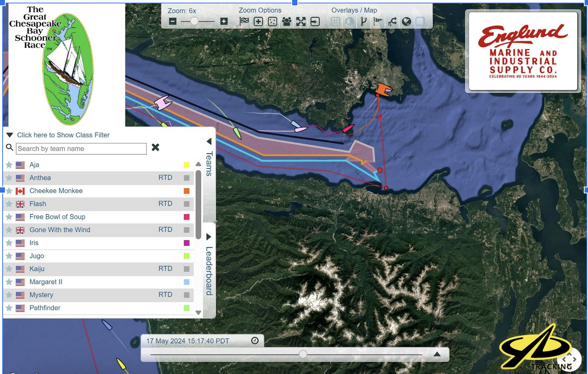
Task: Click the four-arrows expand zoom icon
Action: [x=301, y=21]
